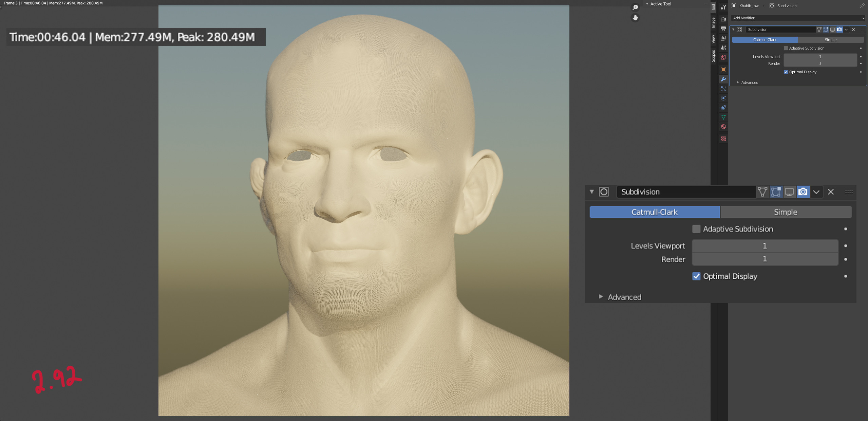Open chevron menu in enlarged Subdivision panel

click(x=816, y=192)
